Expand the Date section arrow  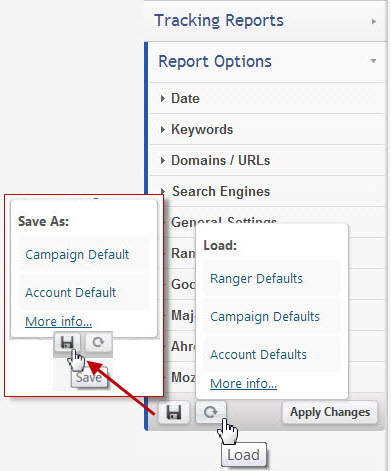(x=163, y=98)
